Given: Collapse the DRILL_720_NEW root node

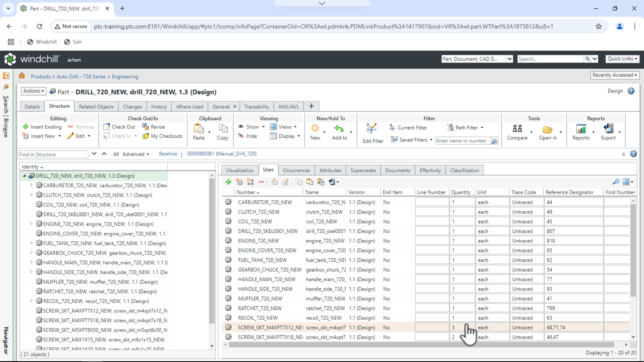Looking at the screenshot, I should (24, 176).
